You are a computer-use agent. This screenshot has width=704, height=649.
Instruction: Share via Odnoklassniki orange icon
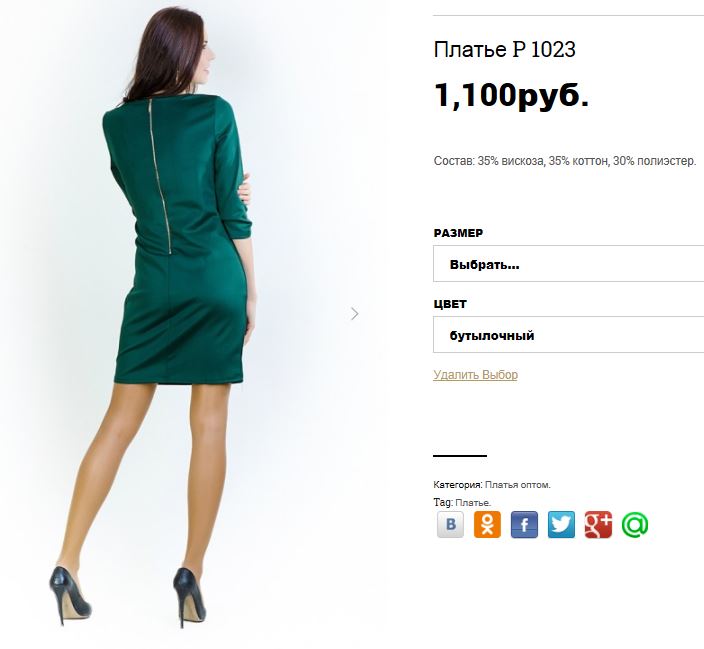(487, 525)
